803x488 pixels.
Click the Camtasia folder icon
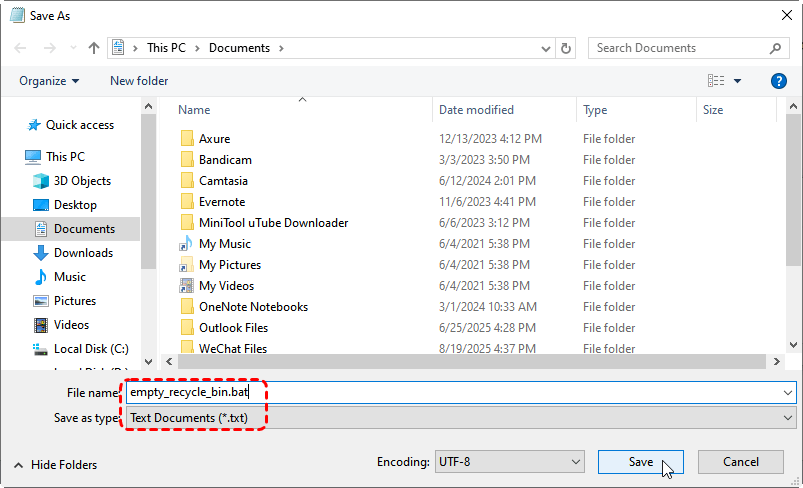click(x=187, y=181)
